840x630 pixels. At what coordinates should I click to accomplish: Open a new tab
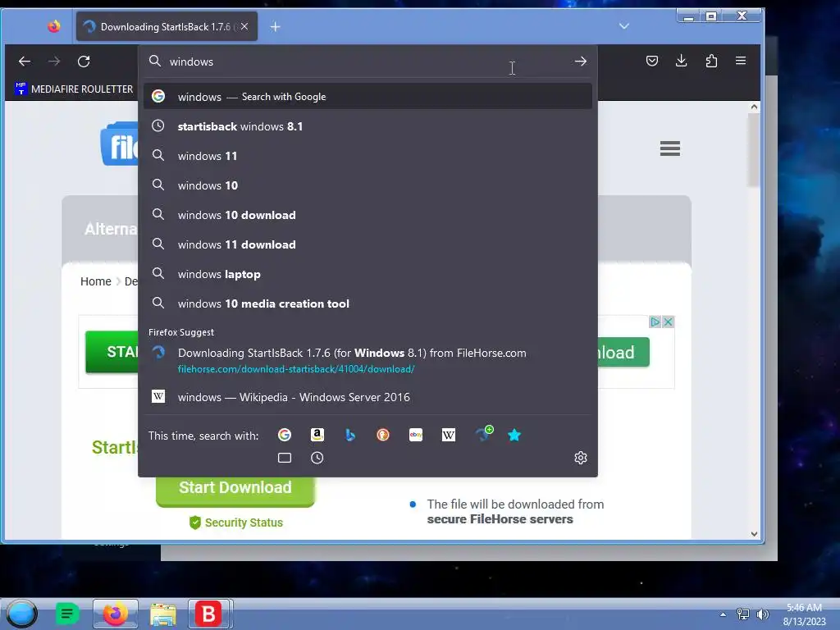276,27
